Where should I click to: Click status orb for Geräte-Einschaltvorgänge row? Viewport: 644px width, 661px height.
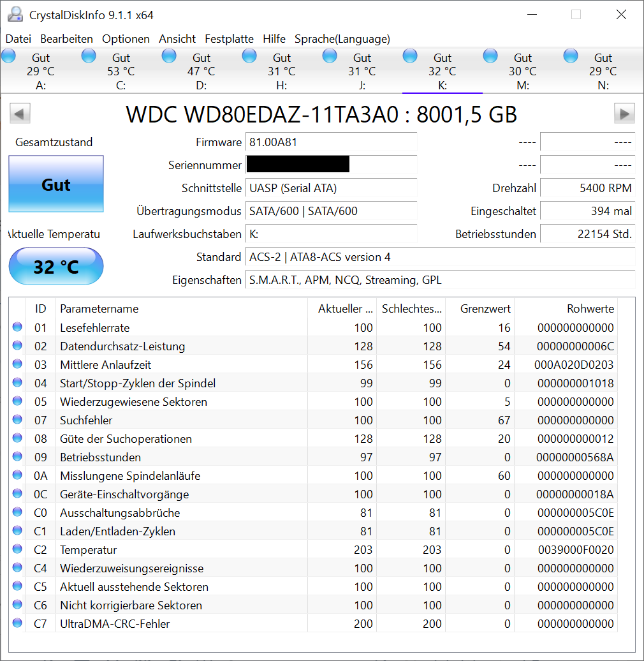(x=17, y=493)
